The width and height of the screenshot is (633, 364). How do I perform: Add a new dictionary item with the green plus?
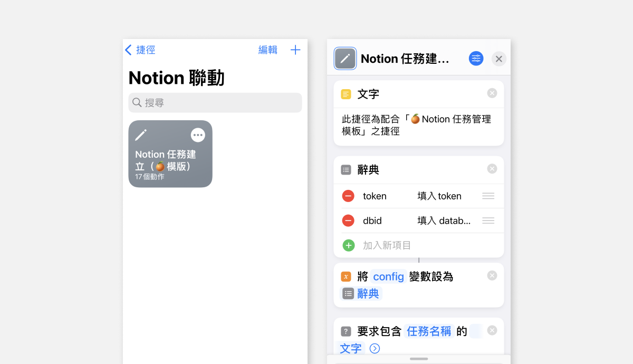coord(348,245)
